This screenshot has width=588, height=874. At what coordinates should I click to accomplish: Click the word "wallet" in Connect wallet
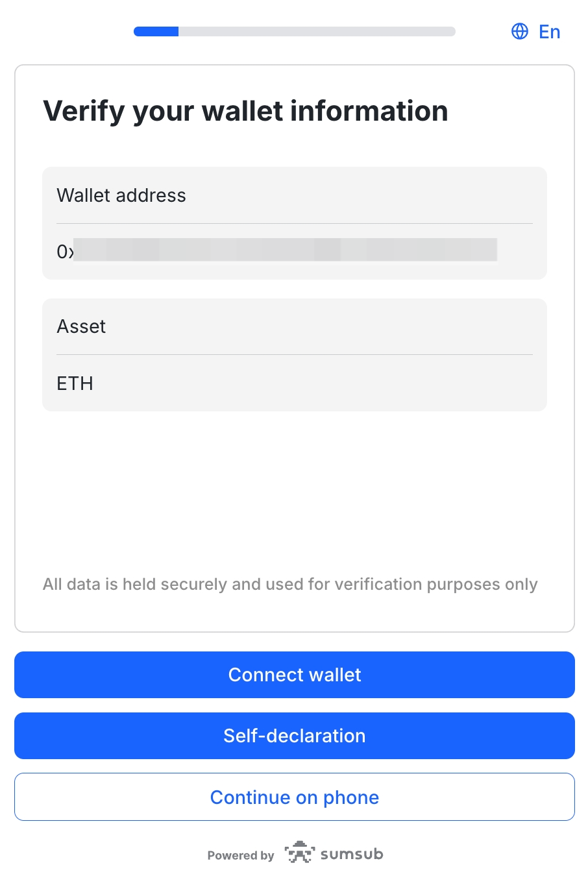[335, 675]
